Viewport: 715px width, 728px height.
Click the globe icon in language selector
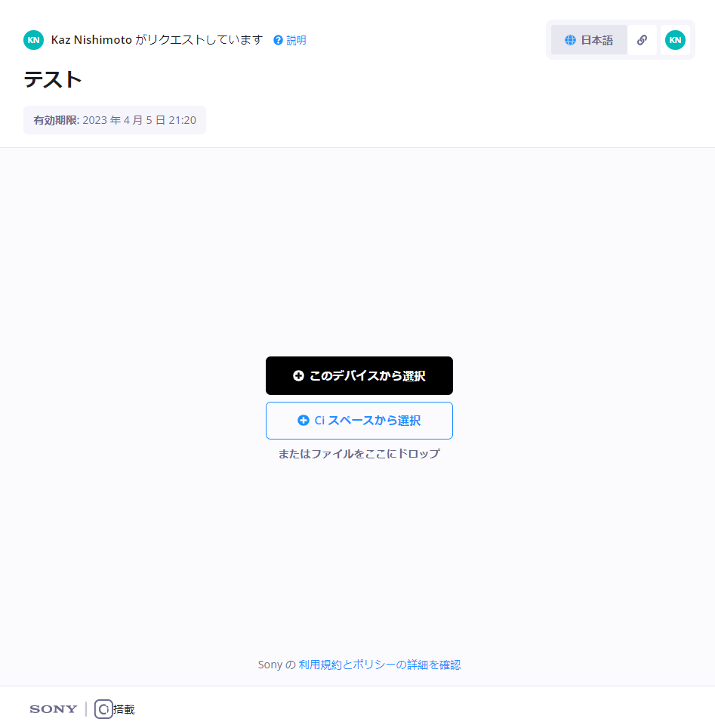(570, 40)
